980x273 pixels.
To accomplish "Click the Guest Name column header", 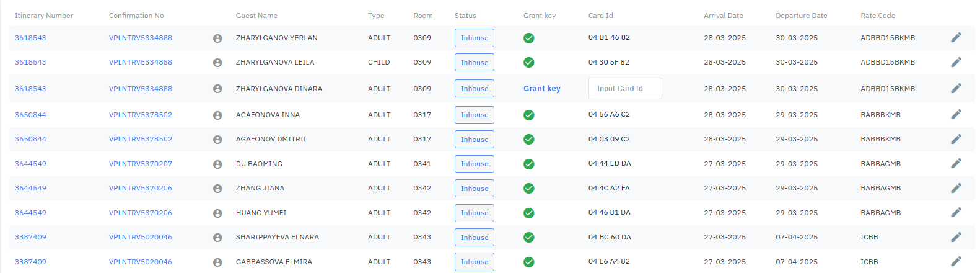I will [256, 16].
